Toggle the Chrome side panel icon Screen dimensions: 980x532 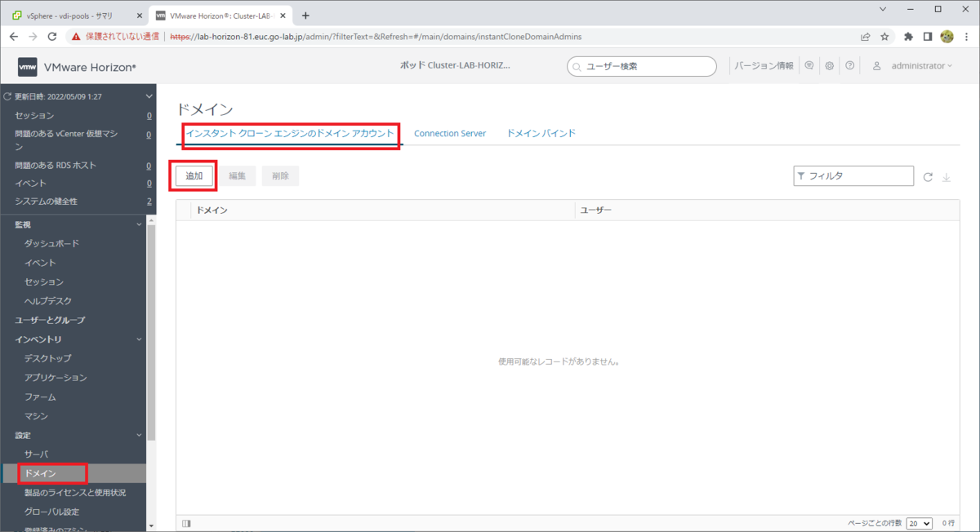point(928,37)
